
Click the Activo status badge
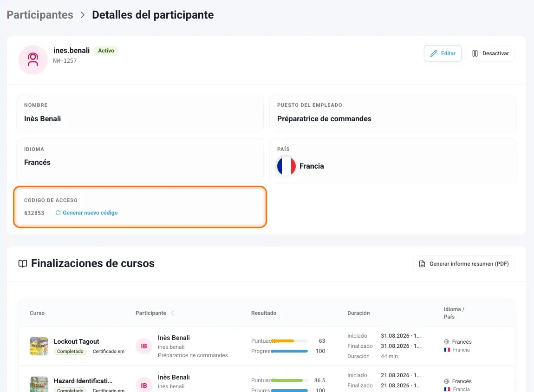click(x=106, y=51)
